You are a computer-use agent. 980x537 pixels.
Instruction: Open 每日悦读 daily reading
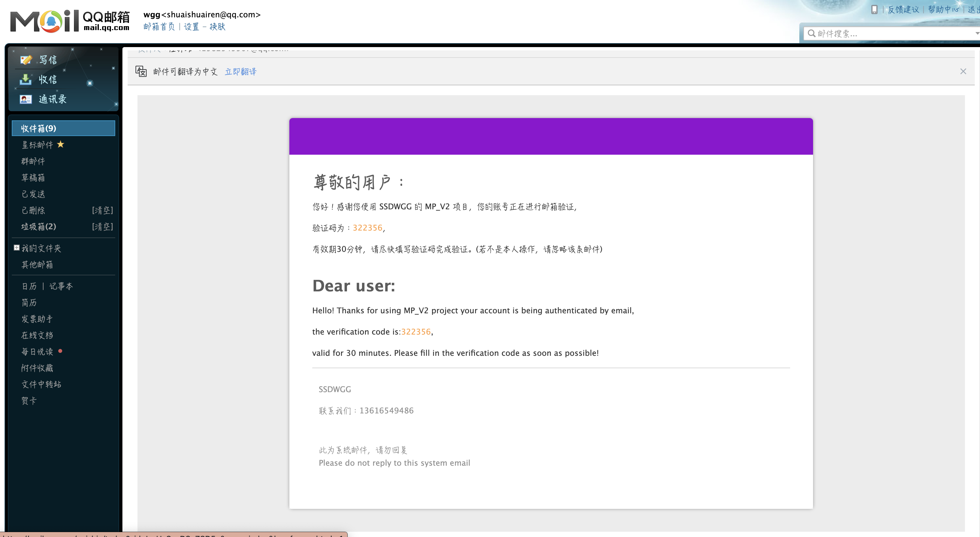[x=37, y=352]
